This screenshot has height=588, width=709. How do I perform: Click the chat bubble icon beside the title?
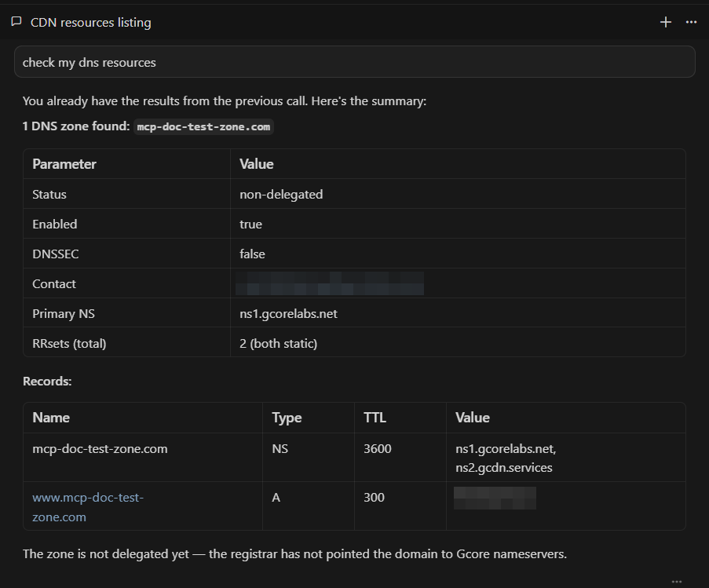(x=16, y=21)
